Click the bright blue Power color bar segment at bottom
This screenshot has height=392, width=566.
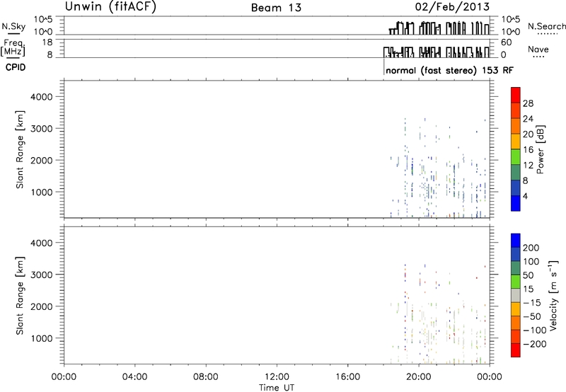tap(516, 203)
